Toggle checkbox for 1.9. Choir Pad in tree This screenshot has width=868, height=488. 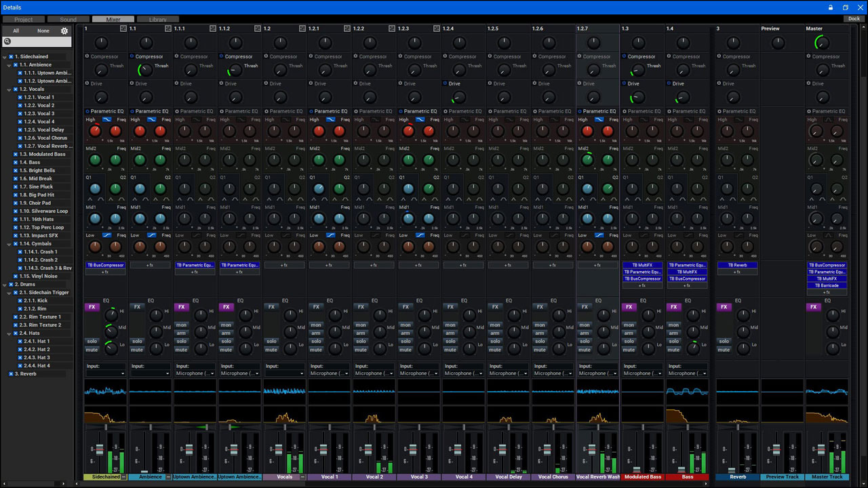(x=16, y=203)
